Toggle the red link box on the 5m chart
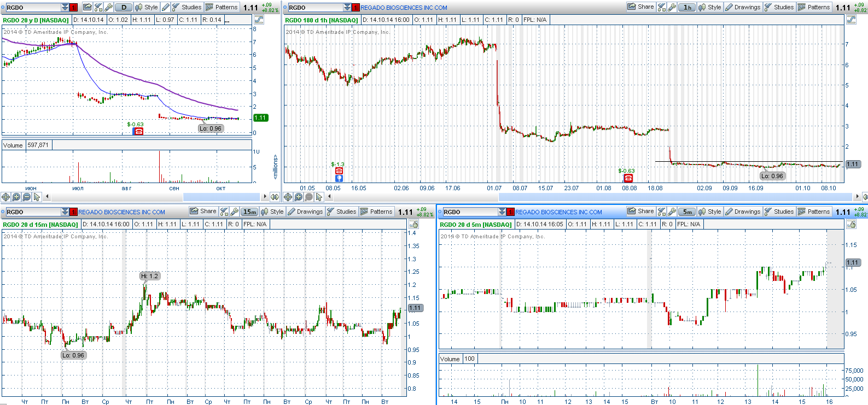Image resolution: width=868 pixels, height=405 pixels. tap(511, 212)
